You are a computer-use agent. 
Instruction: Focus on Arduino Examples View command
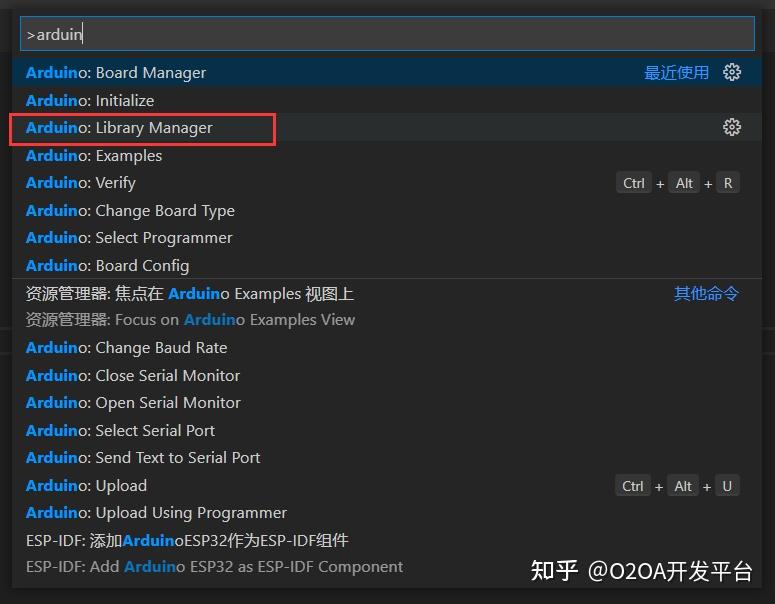pos(387,306)
